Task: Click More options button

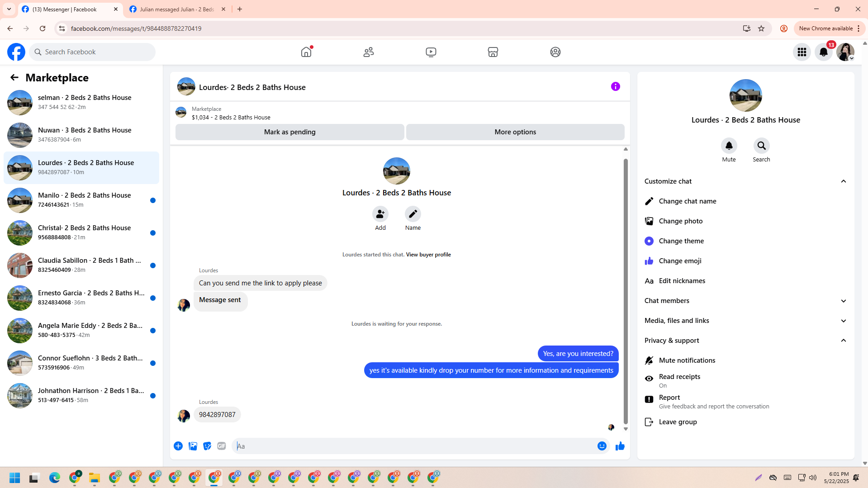Action: click(515, 132)
